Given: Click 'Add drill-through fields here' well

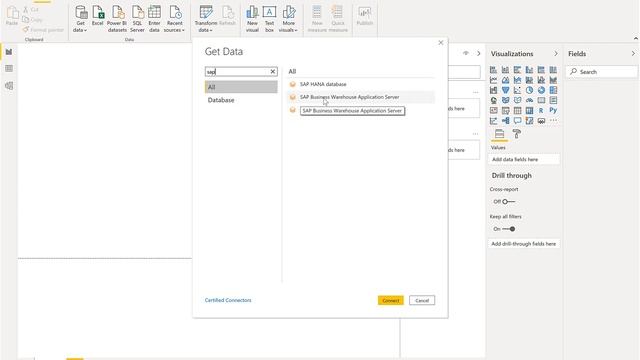Looking at the screenshot, I should (x=524, y=244).
